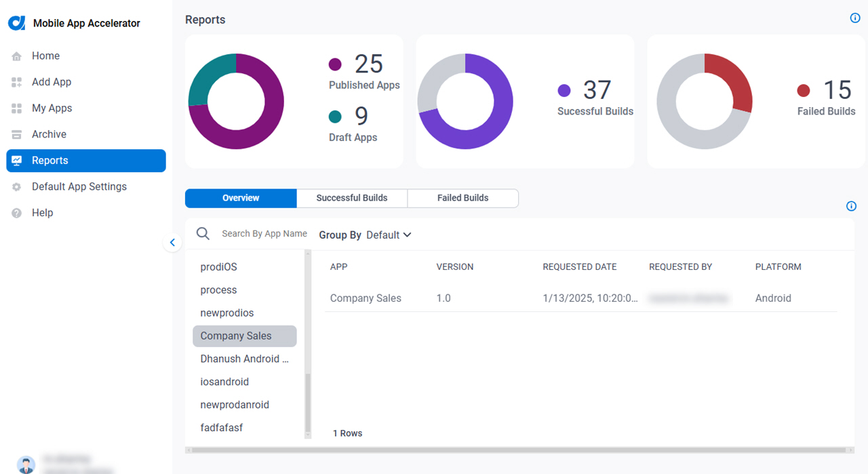Click the successful builds donut chart
This screenshot has width=868, height=474.
point(465,102)
